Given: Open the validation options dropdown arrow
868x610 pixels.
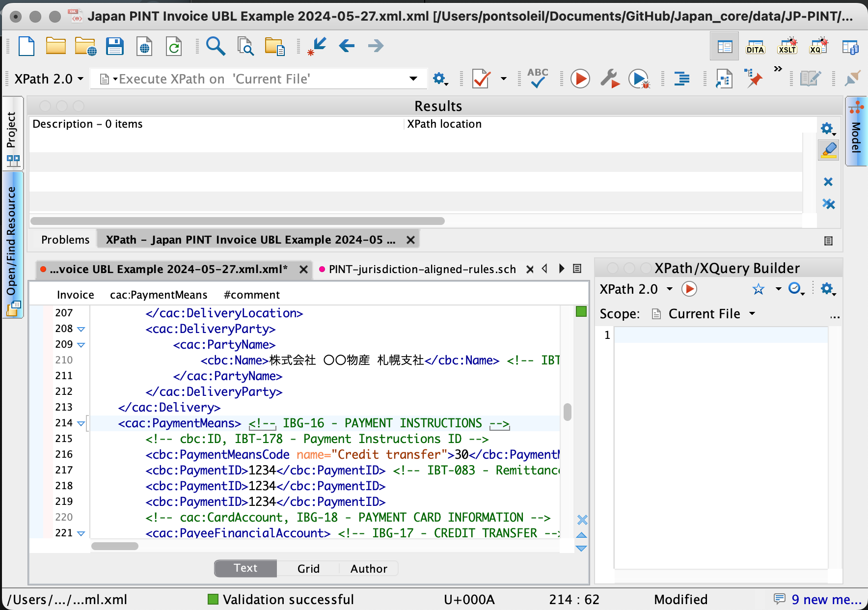Looking at the screenshot, I should click(503, 79).
